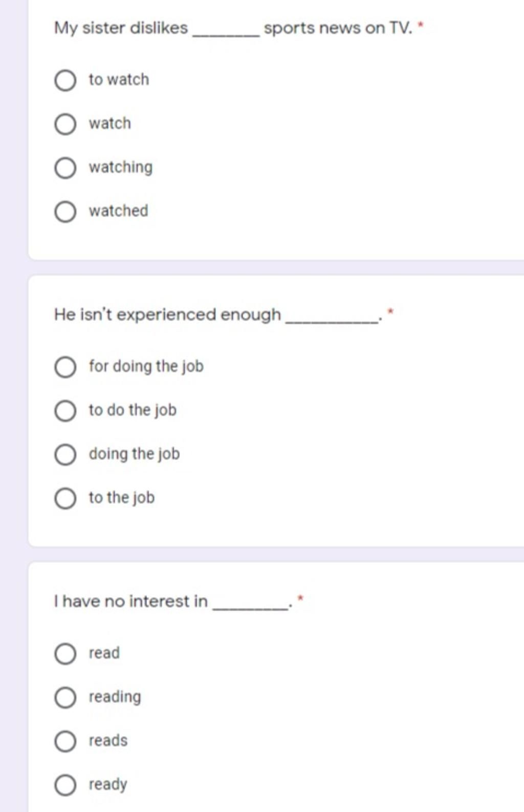Click the 'reading' option label text
524x812 pixels.
pyautogui.click(x=115, y=697)
